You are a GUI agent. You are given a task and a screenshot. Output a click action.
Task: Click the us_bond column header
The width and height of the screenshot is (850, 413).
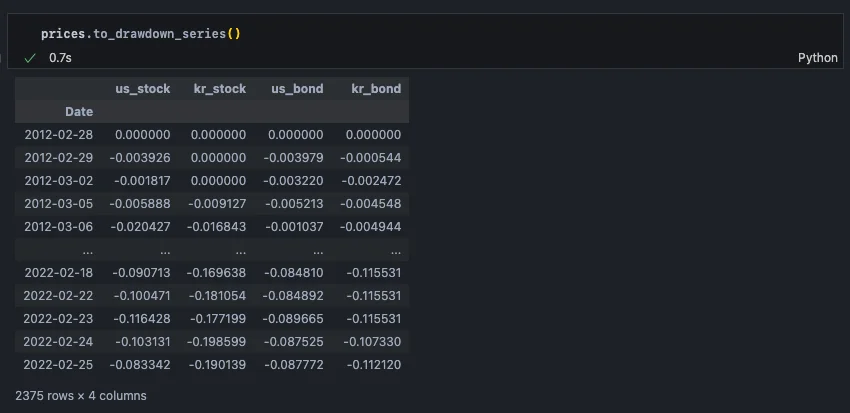tap(297, 89)
